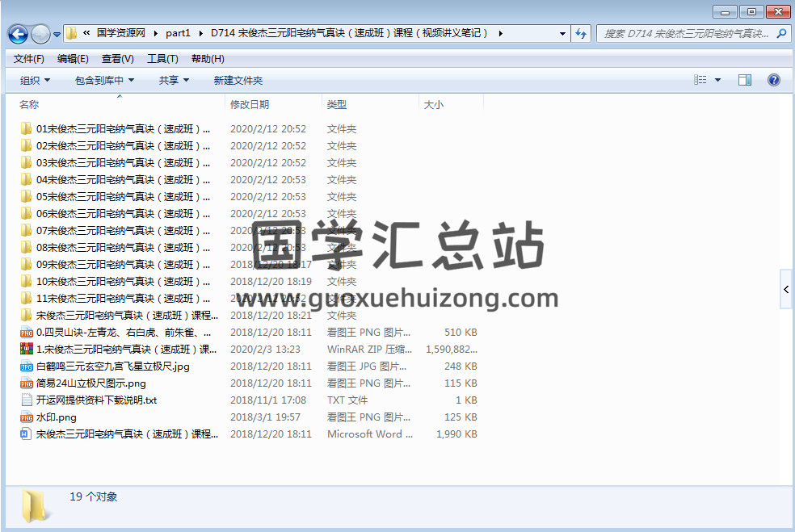Click the change view icon
This screenshot has width=795, height=532.
[x=700, y=80]
